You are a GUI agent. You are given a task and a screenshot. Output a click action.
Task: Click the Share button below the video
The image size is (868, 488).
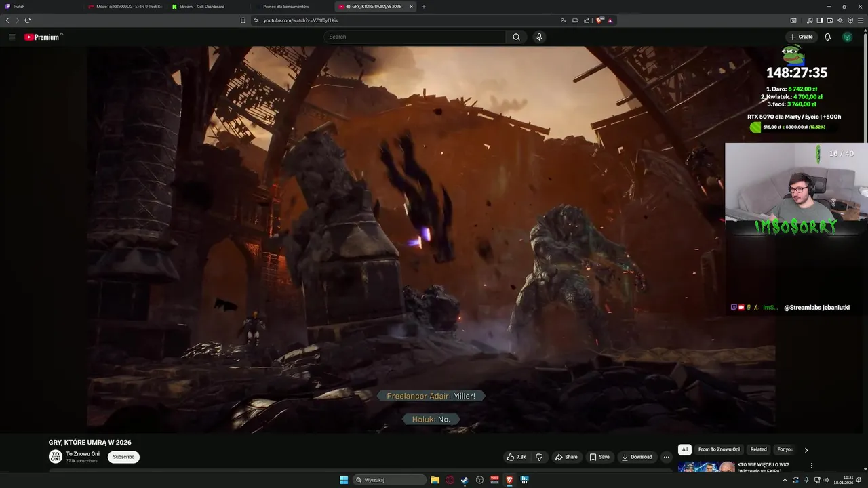[566, 457]
